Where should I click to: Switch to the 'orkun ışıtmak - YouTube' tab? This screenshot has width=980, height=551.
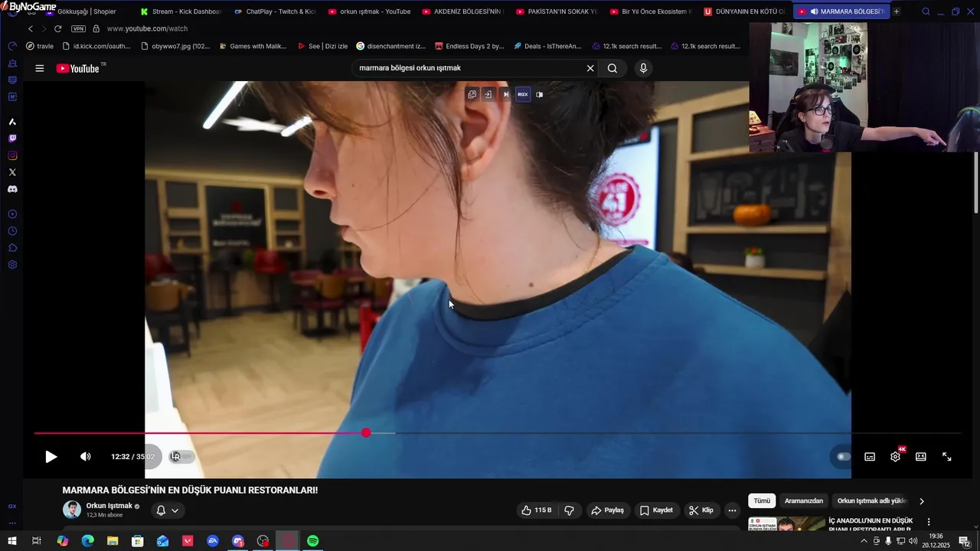point(368,11)
